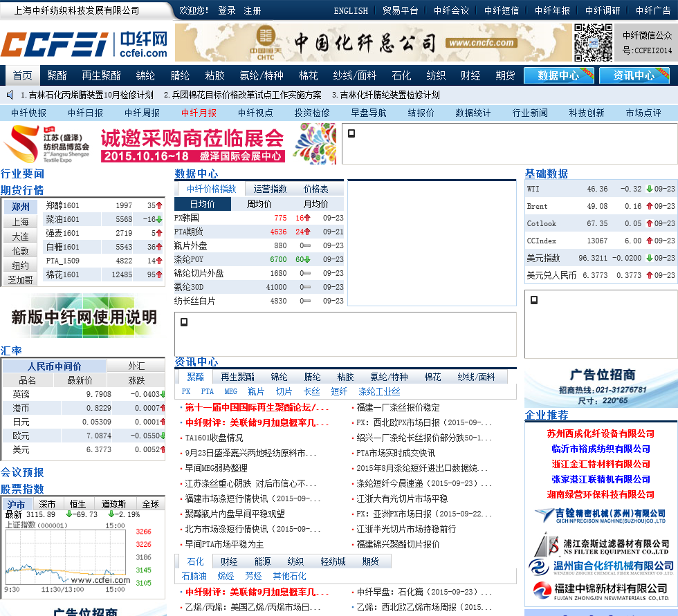The image size is (678, 616).
Task: Select the 月均价 price tab
Action: point(315,204)
